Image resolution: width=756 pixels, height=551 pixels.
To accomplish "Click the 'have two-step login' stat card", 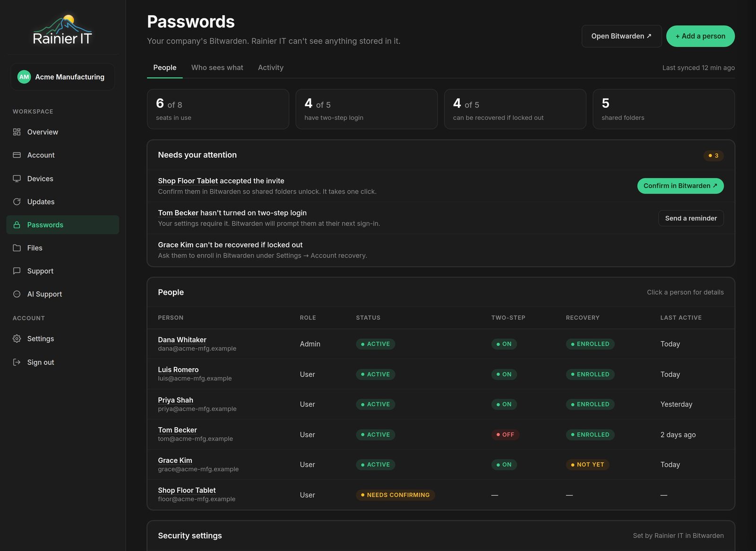I will (367, 109).
